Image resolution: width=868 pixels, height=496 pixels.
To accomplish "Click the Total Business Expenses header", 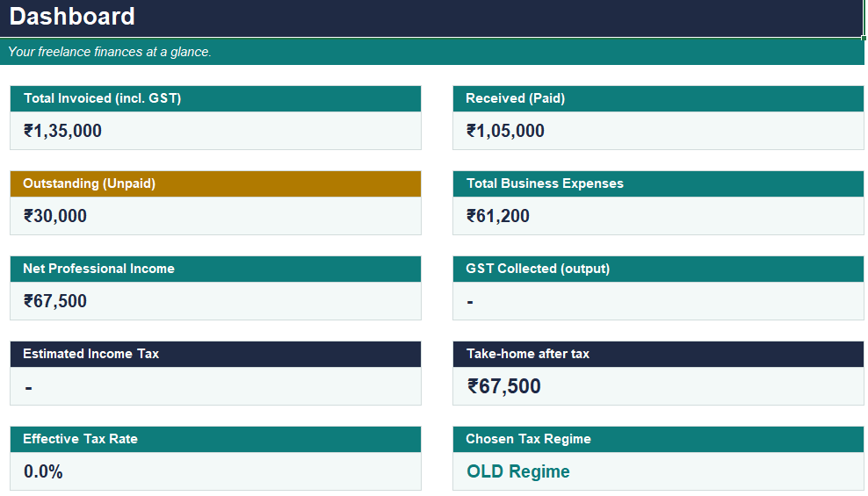I will 658,183.
